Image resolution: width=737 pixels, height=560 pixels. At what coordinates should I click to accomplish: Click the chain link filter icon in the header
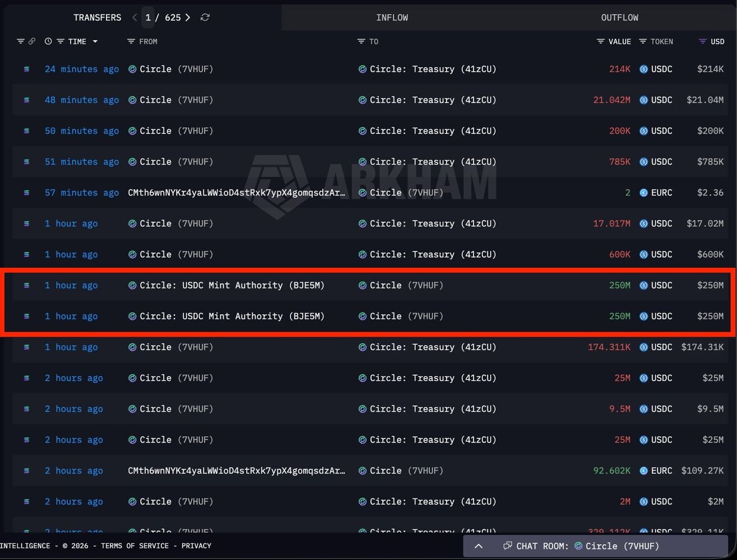32,41
